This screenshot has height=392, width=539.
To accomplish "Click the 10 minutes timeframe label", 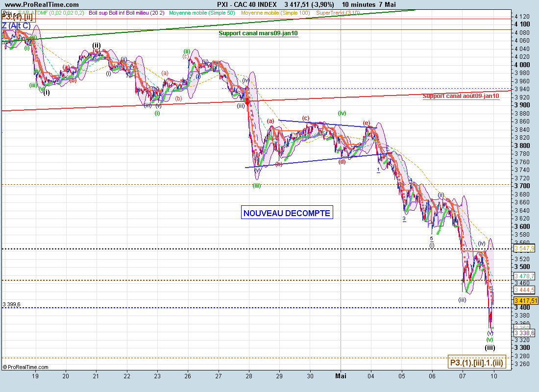I will coord(359,4).
